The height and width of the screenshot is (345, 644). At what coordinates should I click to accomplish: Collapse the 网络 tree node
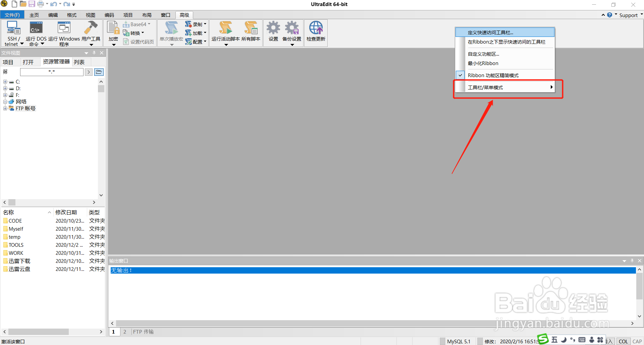pos(5,102)
